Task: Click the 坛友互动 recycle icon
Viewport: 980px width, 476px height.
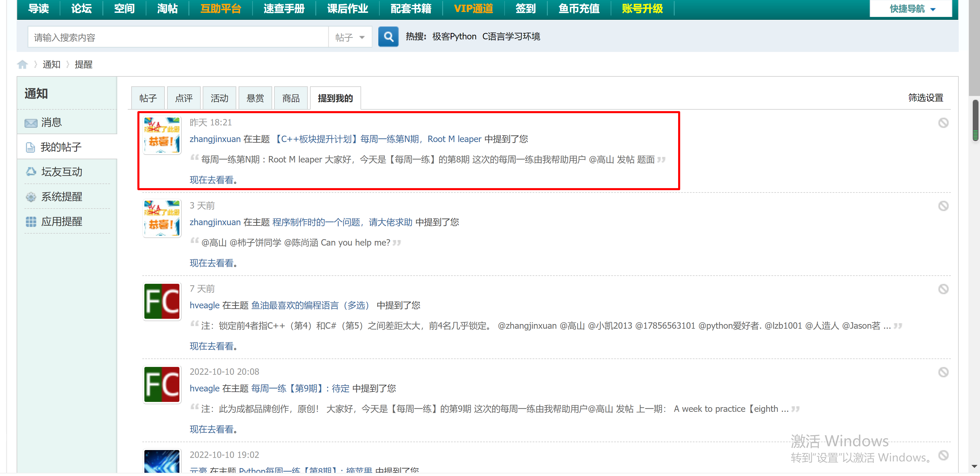Action: [31, 171]
